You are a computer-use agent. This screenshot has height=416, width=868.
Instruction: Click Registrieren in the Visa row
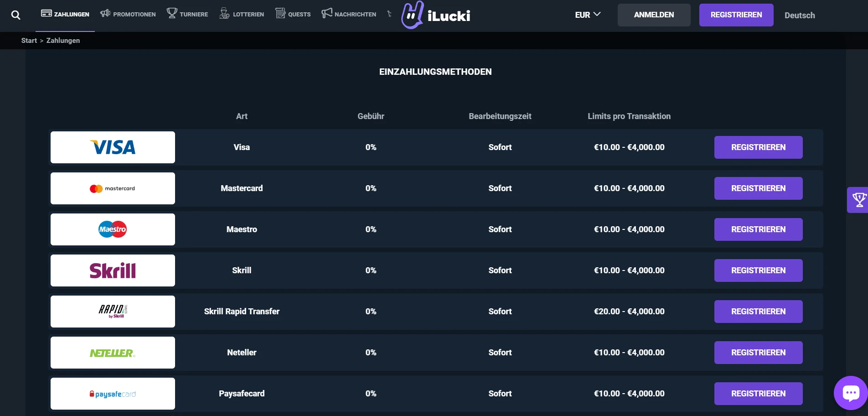(758, 147)
